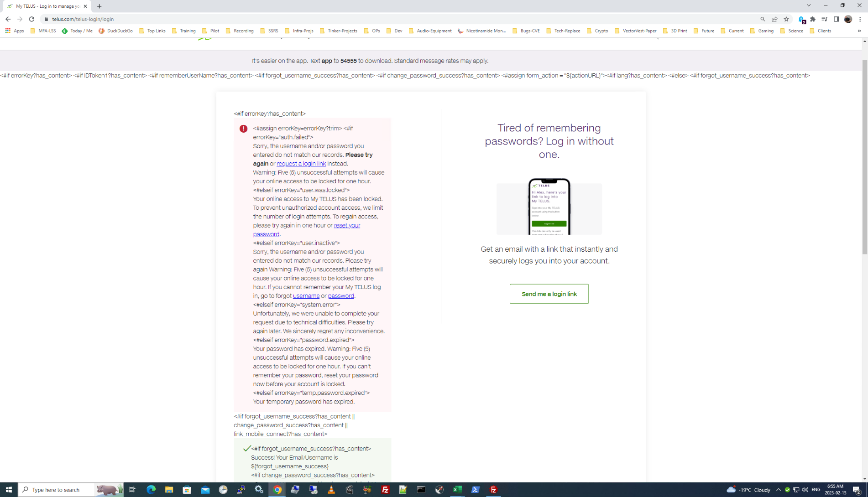The height and width of the screenshot is (497, 868).
Task: Click the phone login email illustration
Action: 549,207
